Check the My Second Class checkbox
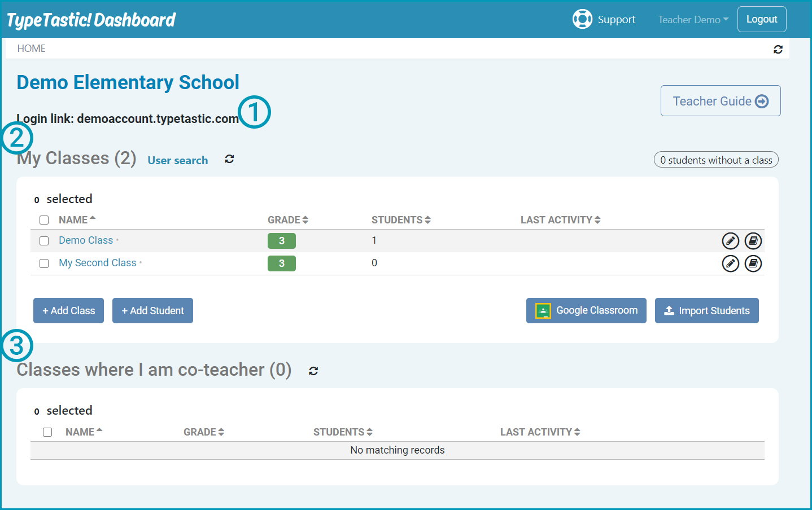The width and height of the screenshot is (812, 510). click(x=44, y=263)
